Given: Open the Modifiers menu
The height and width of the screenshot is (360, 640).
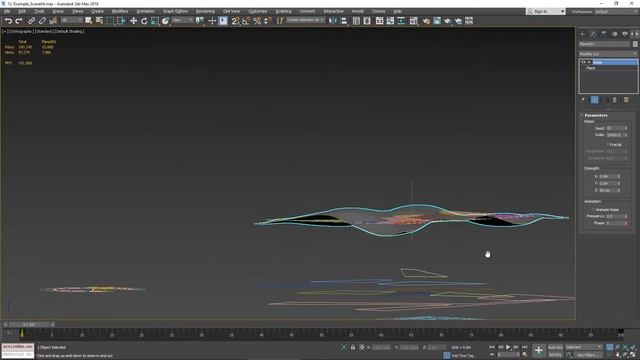Looking at the screenshot, I should pyautogui.click(x=120, y=11).
